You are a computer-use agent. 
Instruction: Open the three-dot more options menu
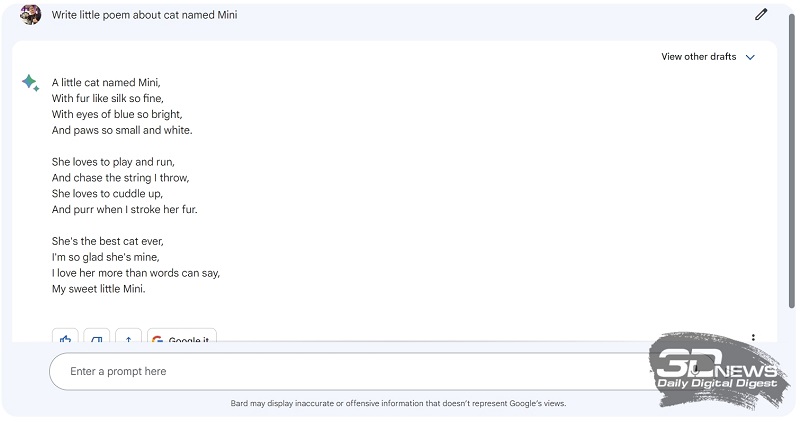753,338
